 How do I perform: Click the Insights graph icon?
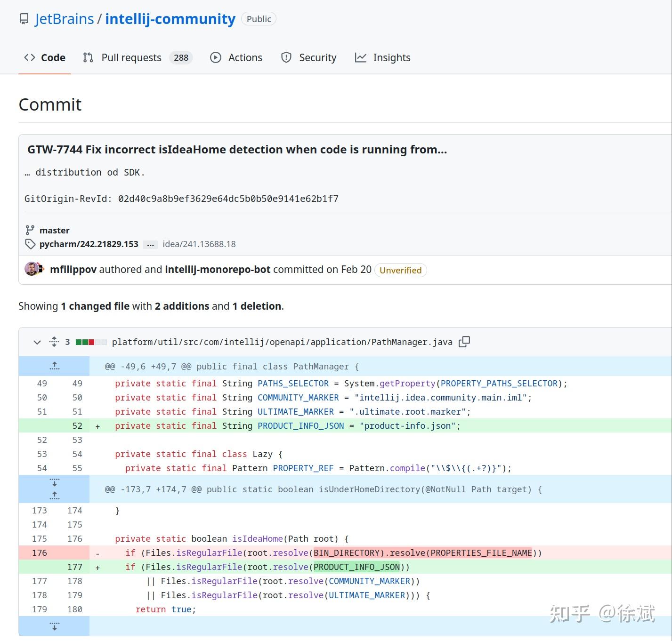[361, 57]
